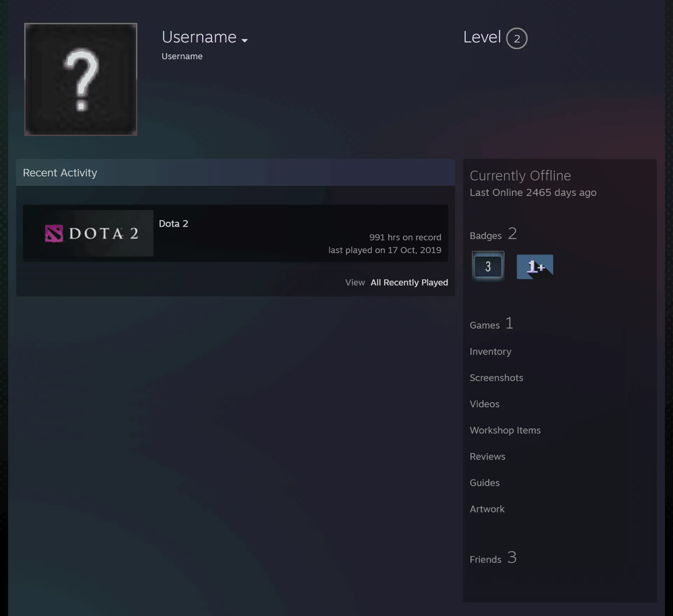Open the Dota 2 game title link
673x616 pixels.
[x=174, y=223]
